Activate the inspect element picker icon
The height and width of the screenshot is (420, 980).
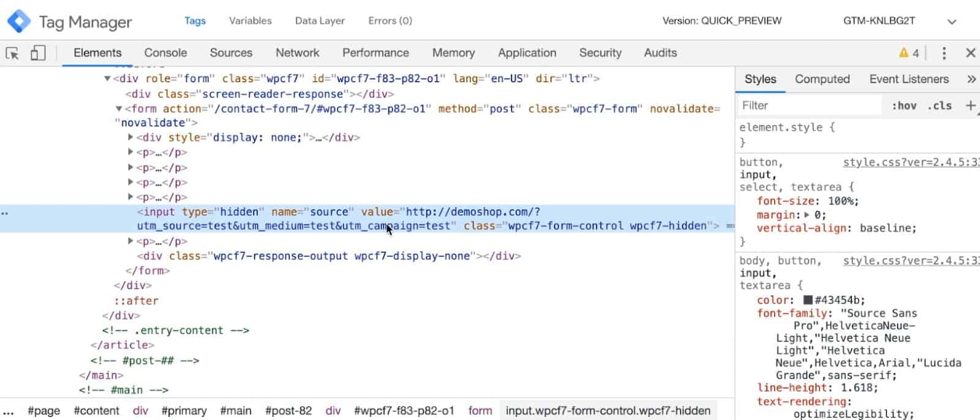12,53
